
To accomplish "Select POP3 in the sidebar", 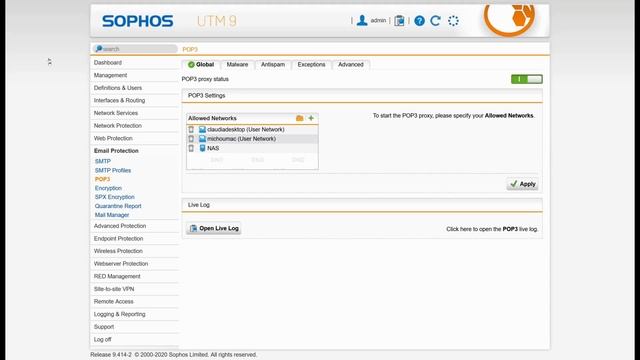I will point(102,179).
